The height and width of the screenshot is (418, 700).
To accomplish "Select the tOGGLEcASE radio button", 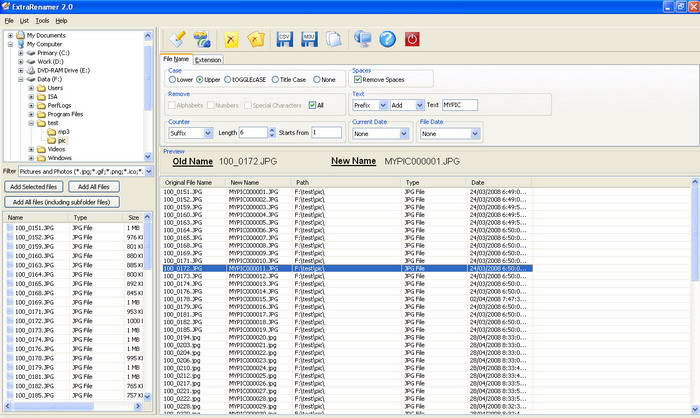I will pyautogui.click(x=227, y=79).
